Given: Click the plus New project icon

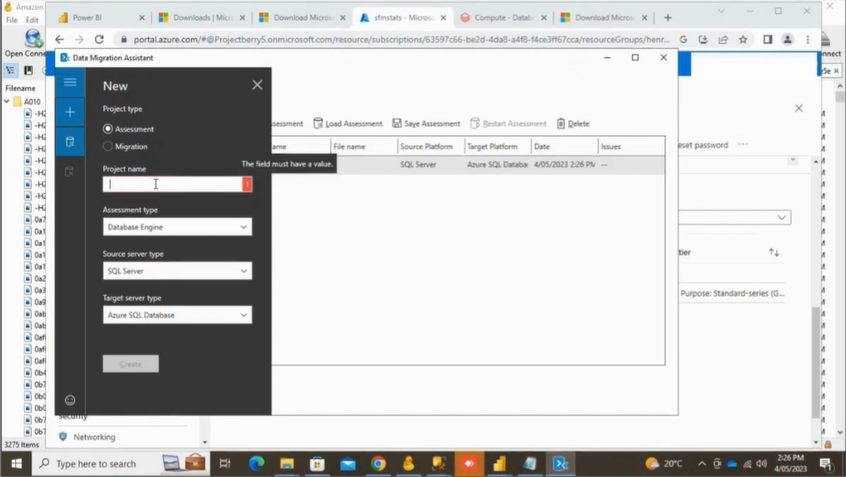Looking at the screenshot, I should (x=70, y=112).
